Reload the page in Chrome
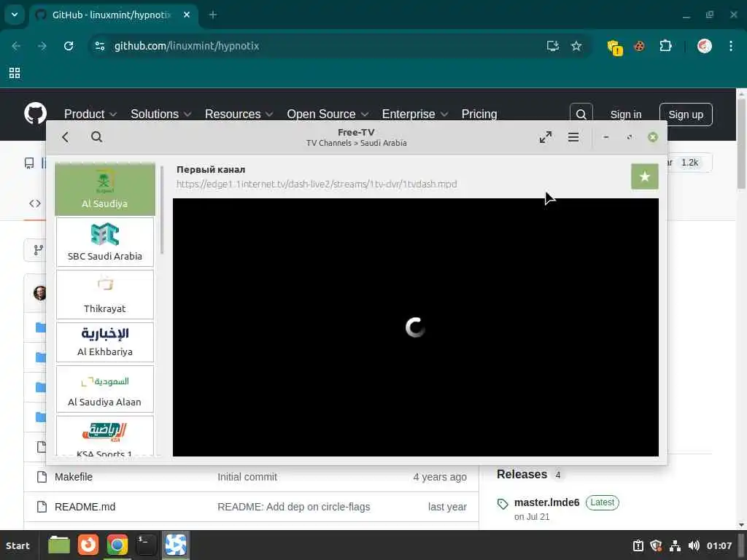 point(69,46)
